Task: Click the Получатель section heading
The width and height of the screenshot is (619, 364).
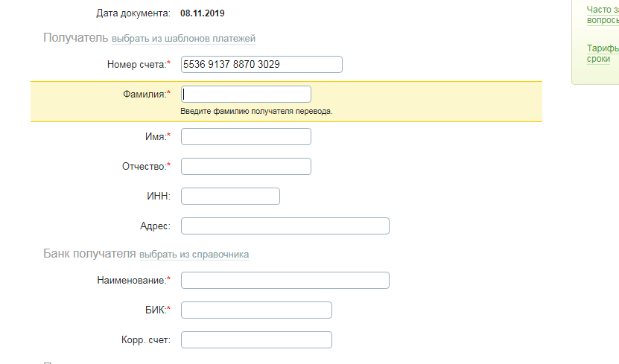Action: pyautogui.click(x=76, y=38)
